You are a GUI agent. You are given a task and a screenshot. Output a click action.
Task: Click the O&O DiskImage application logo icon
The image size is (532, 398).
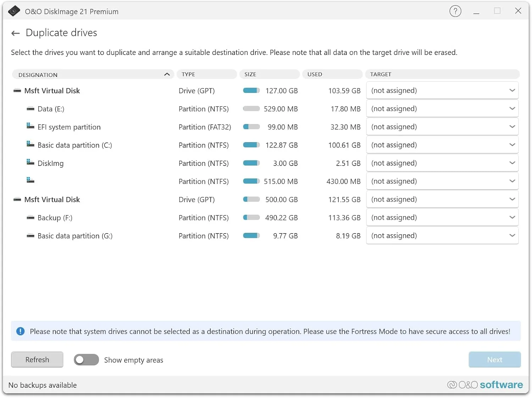tap(14, 11)
